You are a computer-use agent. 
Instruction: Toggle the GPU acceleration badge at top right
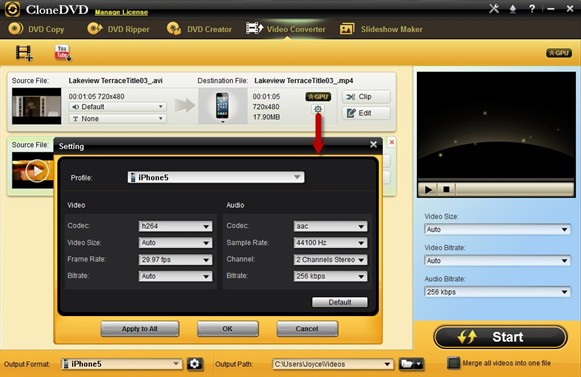click(x=559, y=53)
